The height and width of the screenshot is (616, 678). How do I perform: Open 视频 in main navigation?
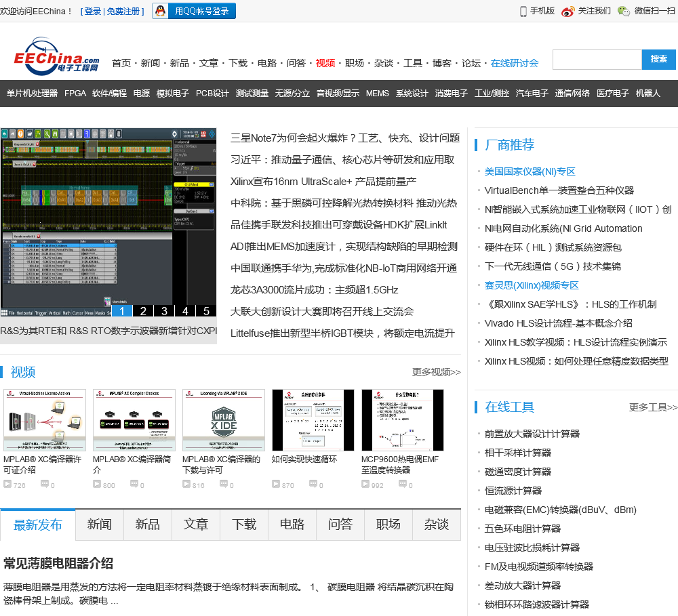(325, 63)
